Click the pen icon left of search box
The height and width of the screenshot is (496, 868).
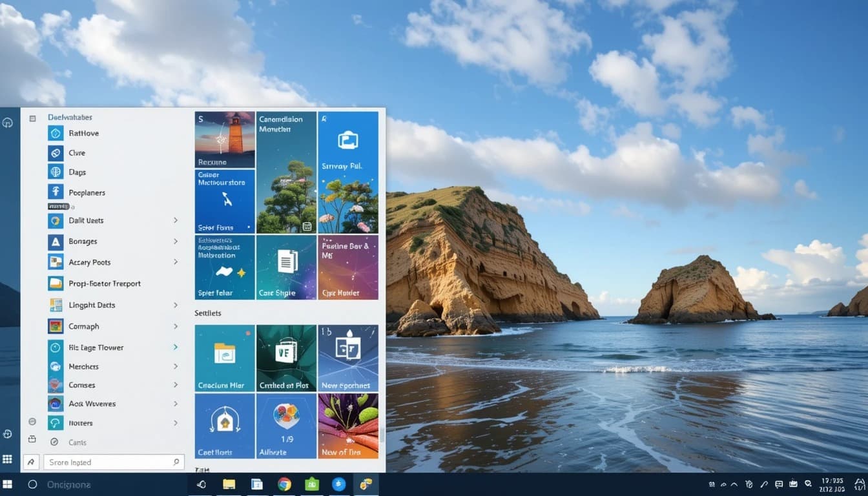(x=30, y=462)
